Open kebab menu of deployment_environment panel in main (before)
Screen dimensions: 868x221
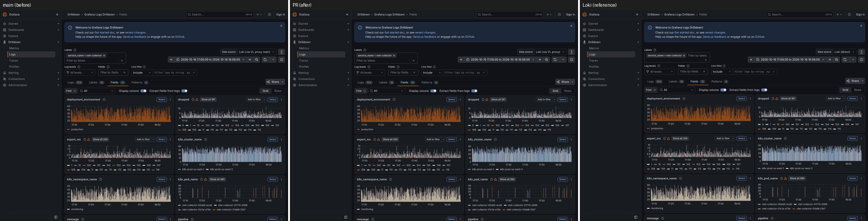pos(171,99)
